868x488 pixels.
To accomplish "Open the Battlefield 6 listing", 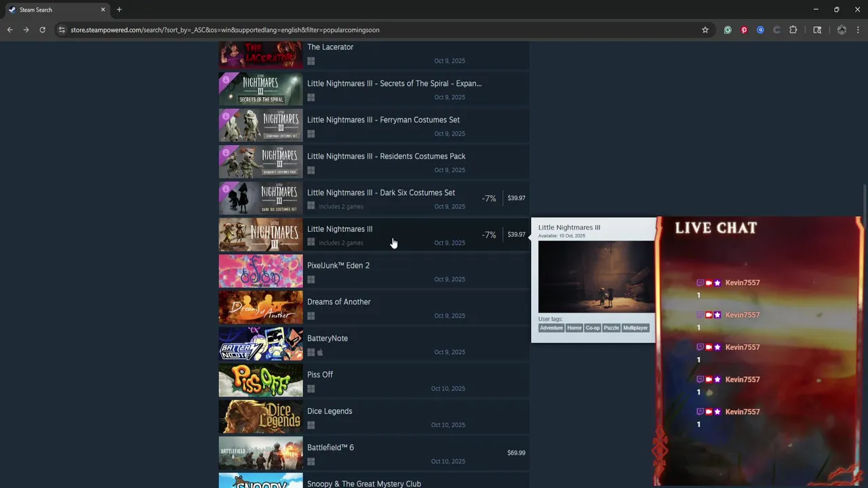I will point(374,453).
